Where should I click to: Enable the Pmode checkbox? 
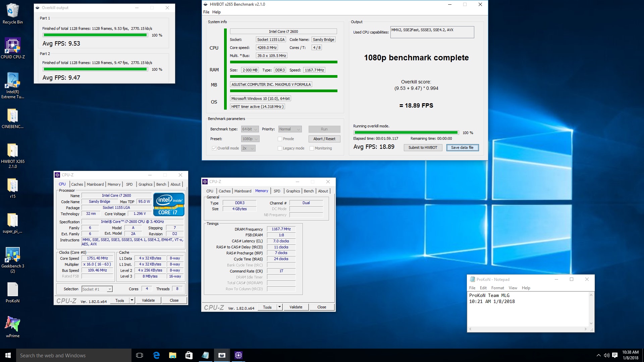pos(280,139)
